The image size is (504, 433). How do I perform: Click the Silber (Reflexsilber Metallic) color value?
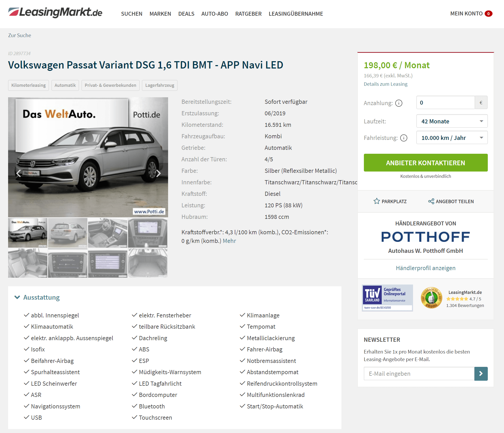point(301,171)
